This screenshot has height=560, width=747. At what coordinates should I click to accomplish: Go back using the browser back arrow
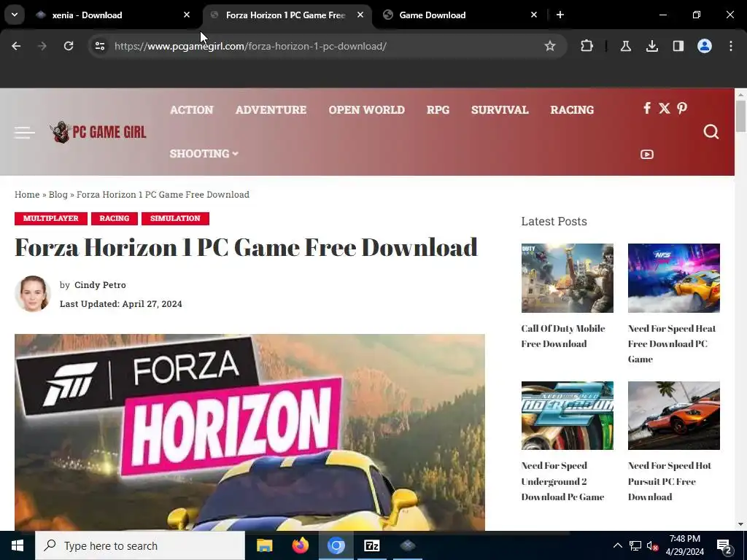click(x=16, y=46)
